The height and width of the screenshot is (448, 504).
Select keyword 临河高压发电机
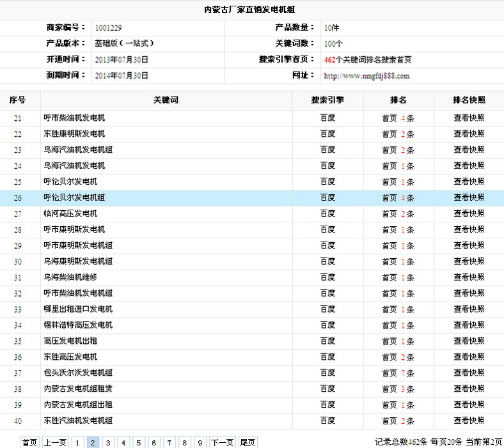pyautogui.click(x=70, y=213)
